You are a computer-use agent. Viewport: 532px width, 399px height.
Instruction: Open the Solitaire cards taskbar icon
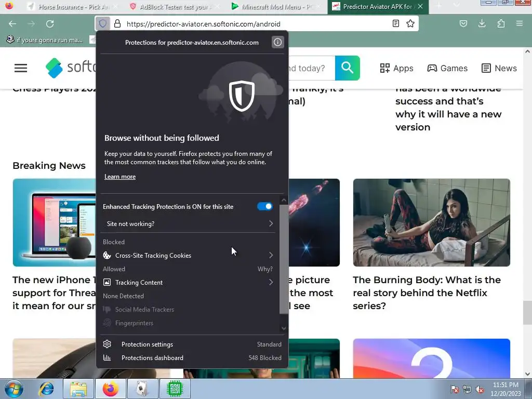click(142, 389)
